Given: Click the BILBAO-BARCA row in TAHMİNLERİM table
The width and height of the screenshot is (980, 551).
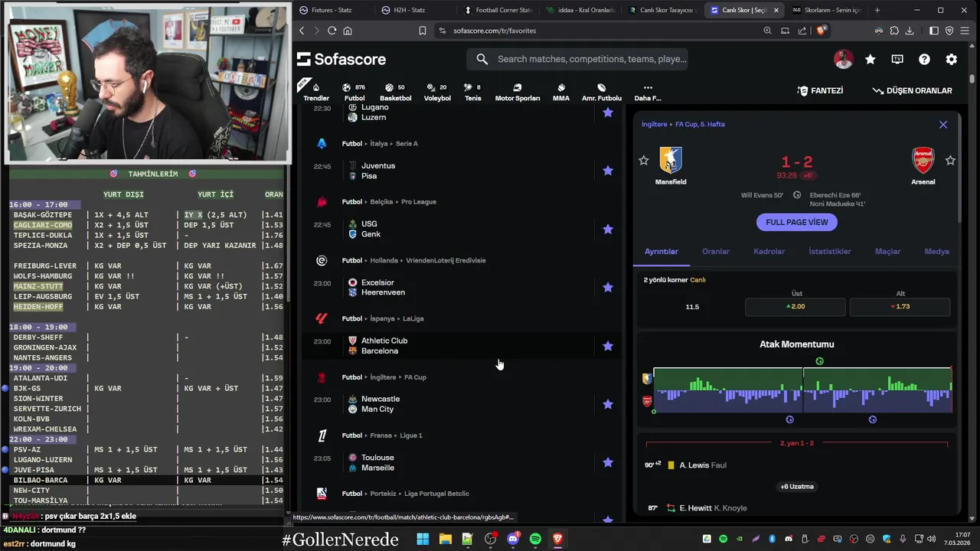Looking at the screenshot, I should pyautogui.click(x=145, y=480).
